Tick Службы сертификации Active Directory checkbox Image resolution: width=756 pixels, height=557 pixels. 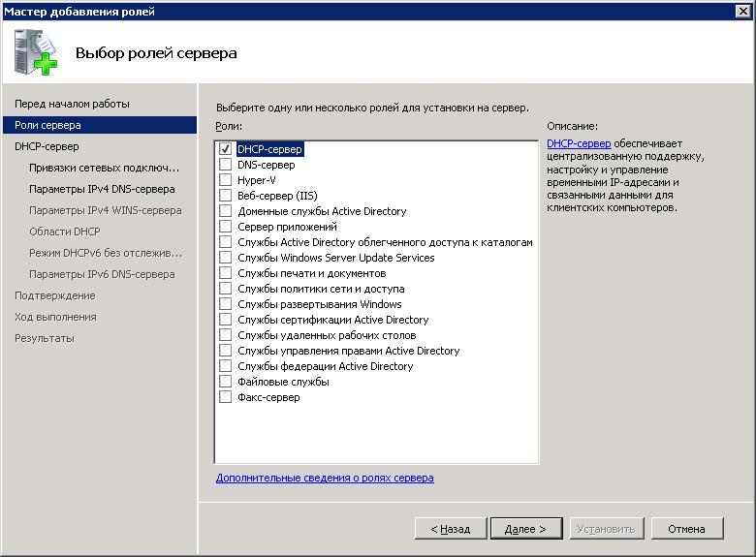pos(225,319)
